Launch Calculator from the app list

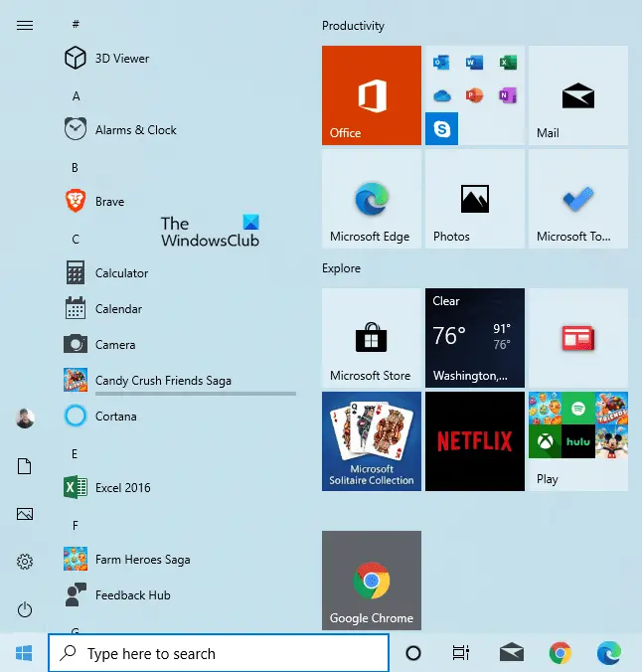click(179, 272)
